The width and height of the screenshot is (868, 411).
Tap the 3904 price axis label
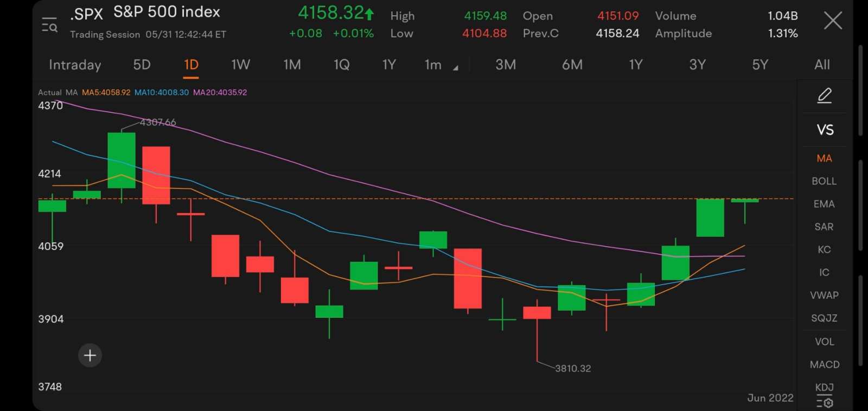point(50,319)
